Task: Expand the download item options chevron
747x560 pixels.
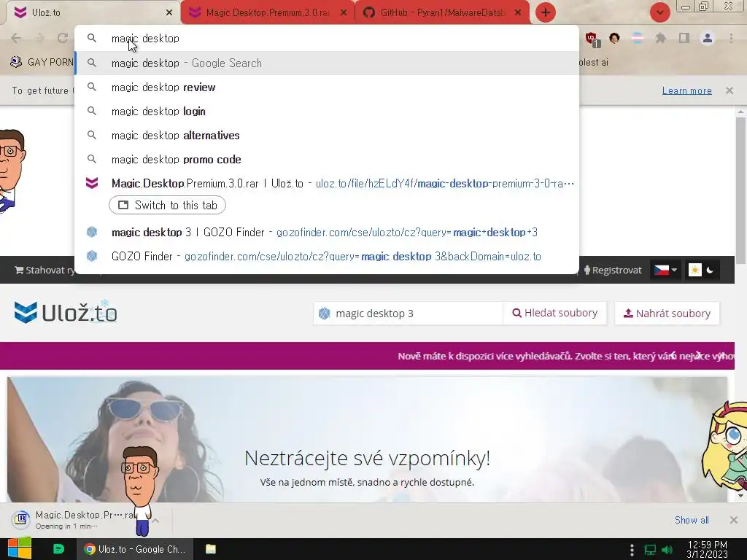Action: click(x=155, y=520)
